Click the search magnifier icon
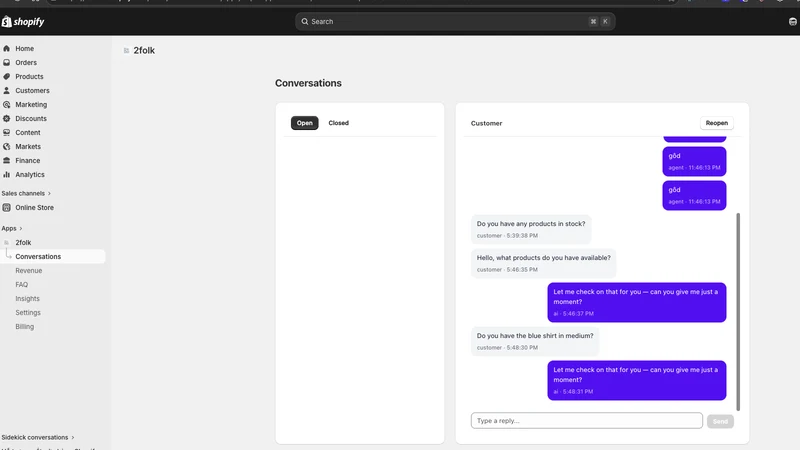800x450 pixels. point(305,21)
